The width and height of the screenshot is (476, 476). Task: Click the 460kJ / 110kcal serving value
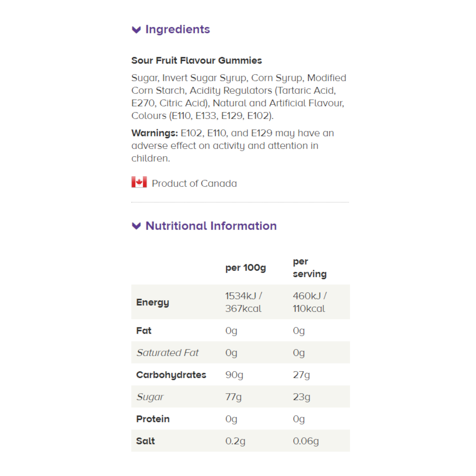(309, 302)
